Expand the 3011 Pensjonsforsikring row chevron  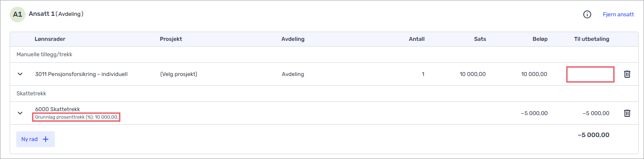pos(20,74)
